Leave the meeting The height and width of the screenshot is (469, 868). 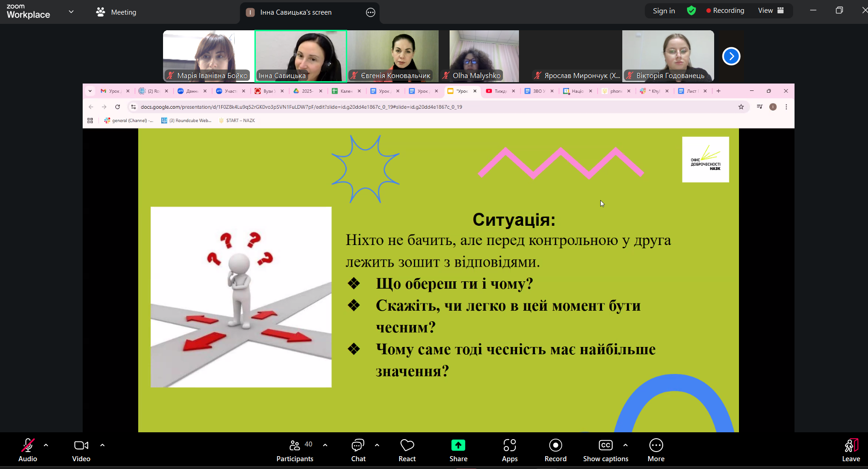coord(851,450)
